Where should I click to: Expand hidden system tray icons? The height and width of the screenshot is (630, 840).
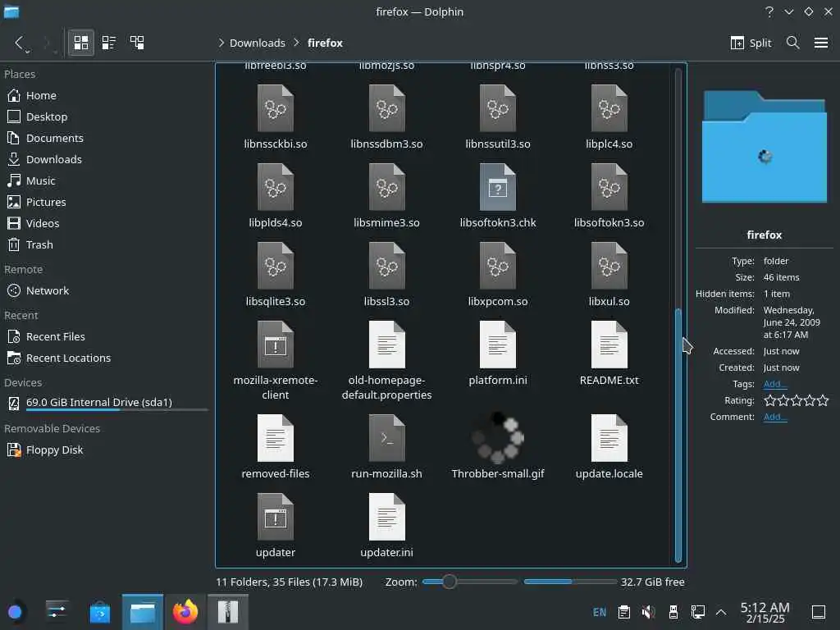[x=721, y=612]
